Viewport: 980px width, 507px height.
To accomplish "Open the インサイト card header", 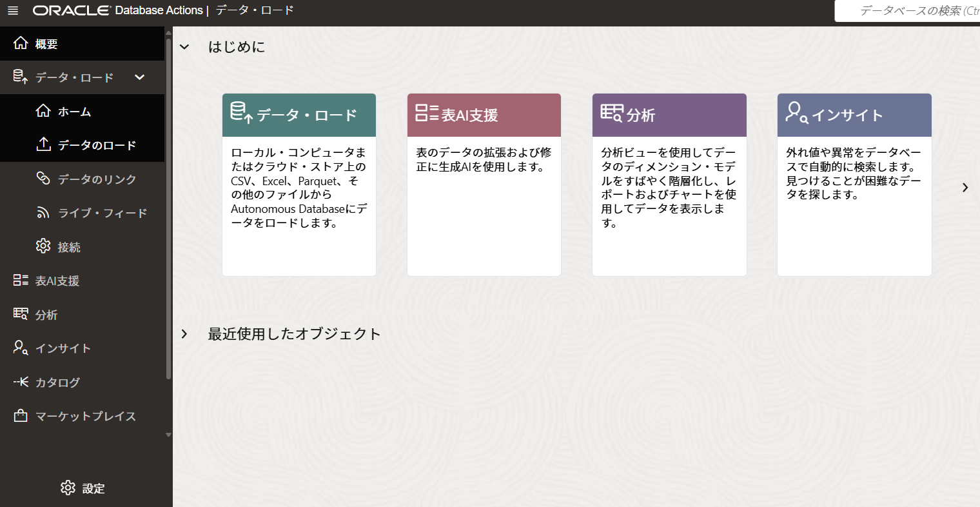I will [x=854, y=115].
